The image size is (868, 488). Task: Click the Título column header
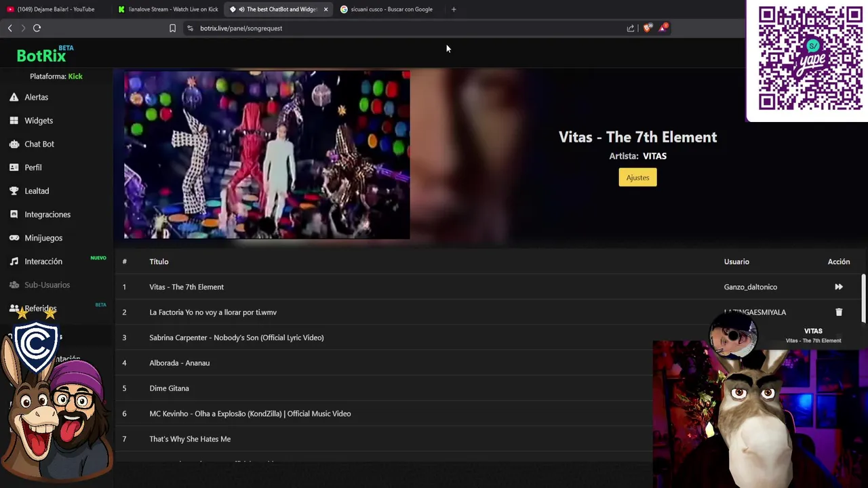(x=159, y=262)
